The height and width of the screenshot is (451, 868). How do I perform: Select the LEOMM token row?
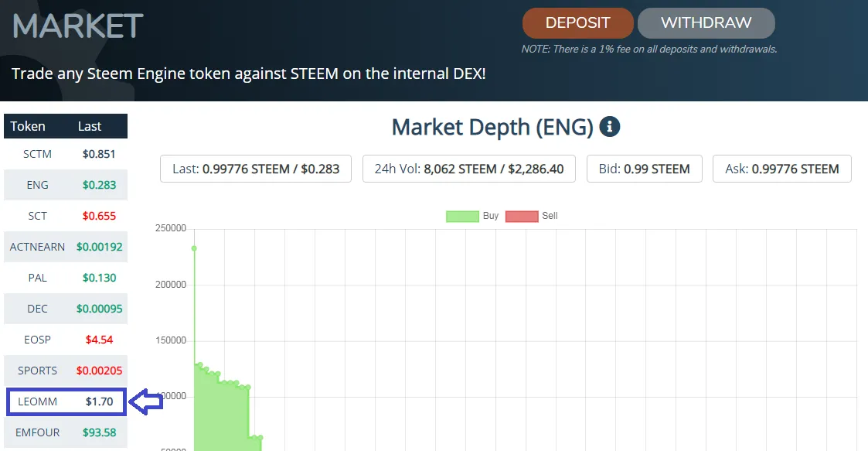click(66, 401)
